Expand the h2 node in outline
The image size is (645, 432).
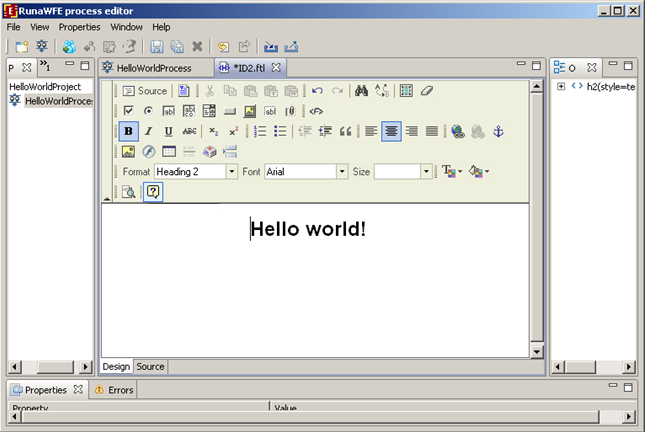pos(561,86)
